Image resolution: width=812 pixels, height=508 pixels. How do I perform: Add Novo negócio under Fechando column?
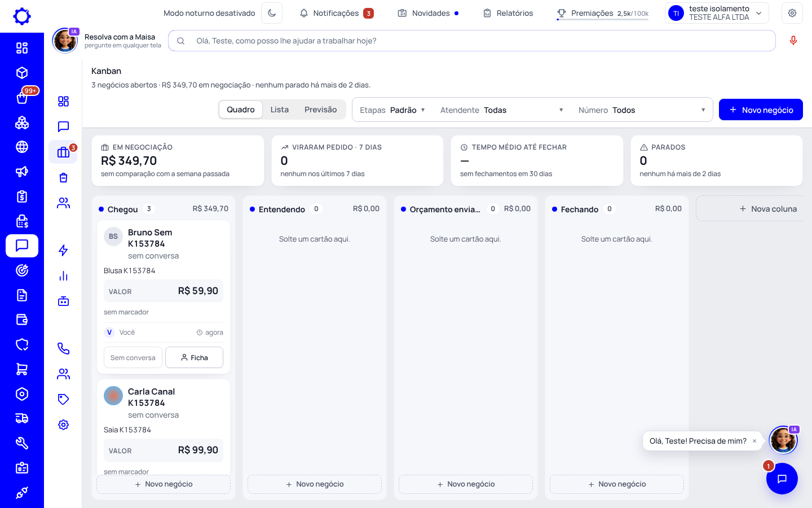(617, 484)
